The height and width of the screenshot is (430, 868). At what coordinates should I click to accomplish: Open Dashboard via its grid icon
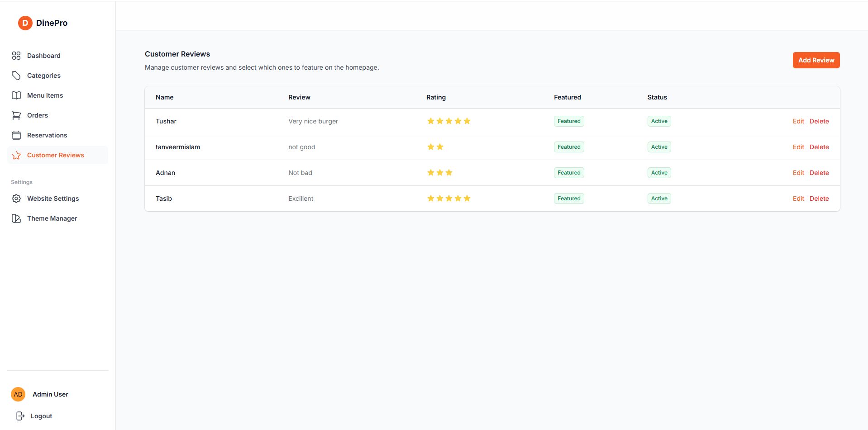point(16,56)
